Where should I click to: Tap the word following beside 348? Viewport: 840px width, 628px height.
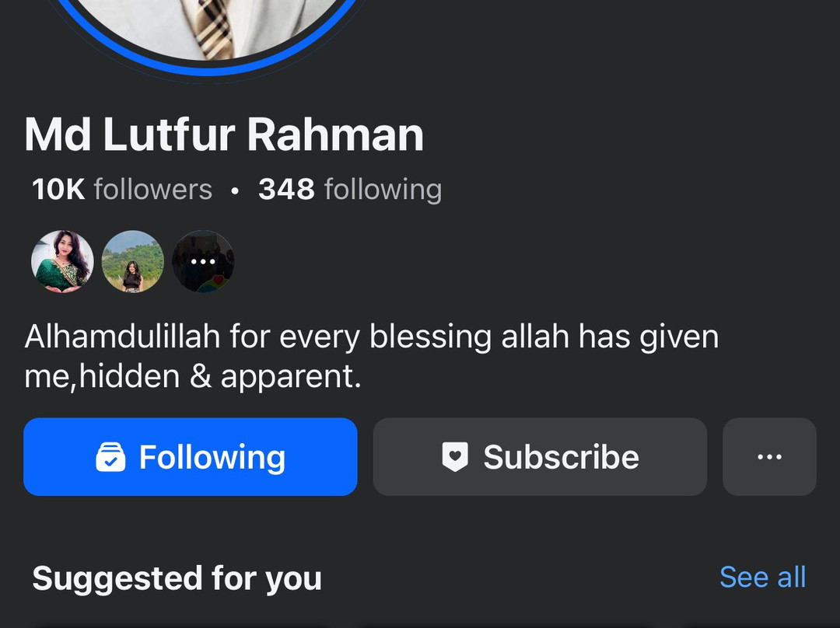pyautogui.click(x=383, y=190)
